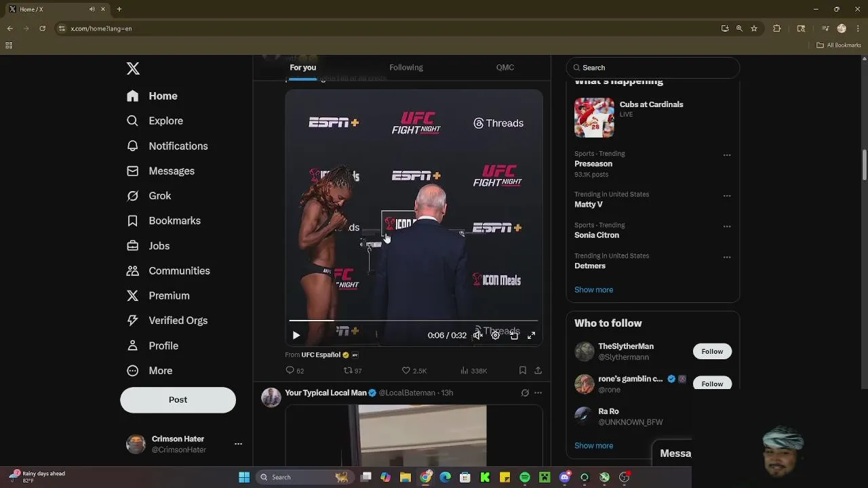868x488 pixels.
Task: Like the post with 2.5K likes
Action: 414,371
